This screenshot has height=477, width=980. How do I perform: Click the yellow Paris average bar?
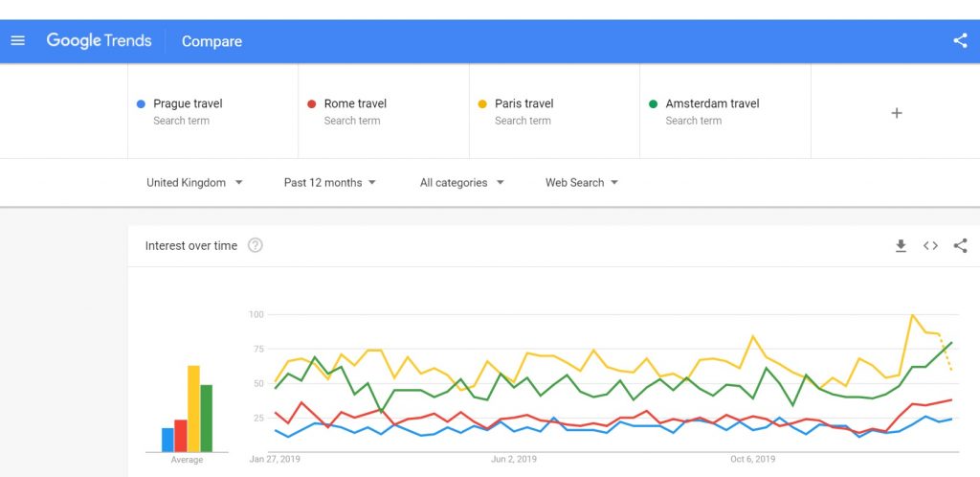pos(193,409)
